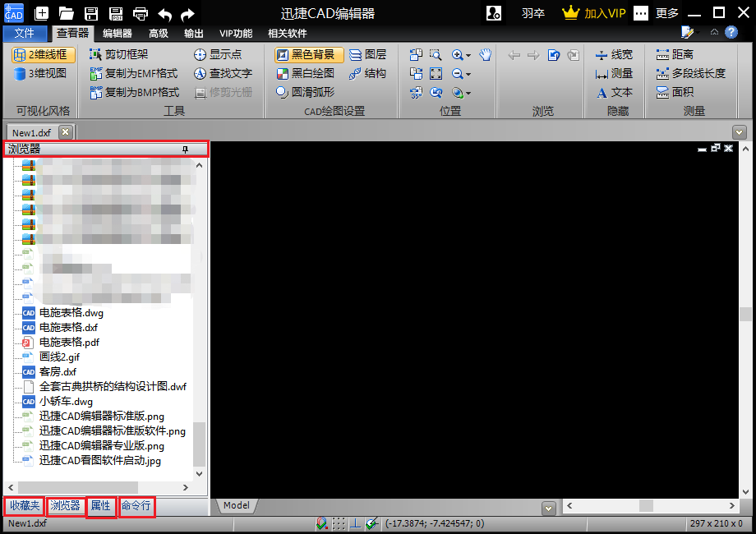Redo the last undone action
Screen dimensions: 756x534
coord(187,15)
